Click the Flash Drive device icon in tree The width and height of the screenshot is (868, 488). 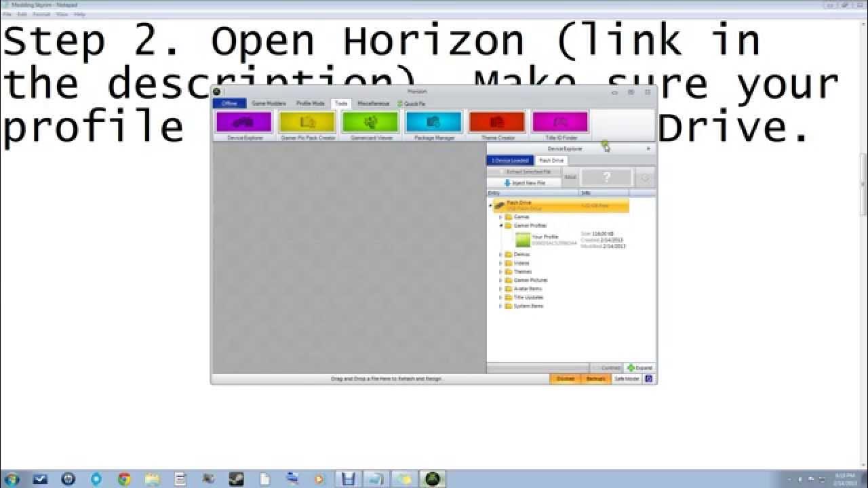point(499,205)
